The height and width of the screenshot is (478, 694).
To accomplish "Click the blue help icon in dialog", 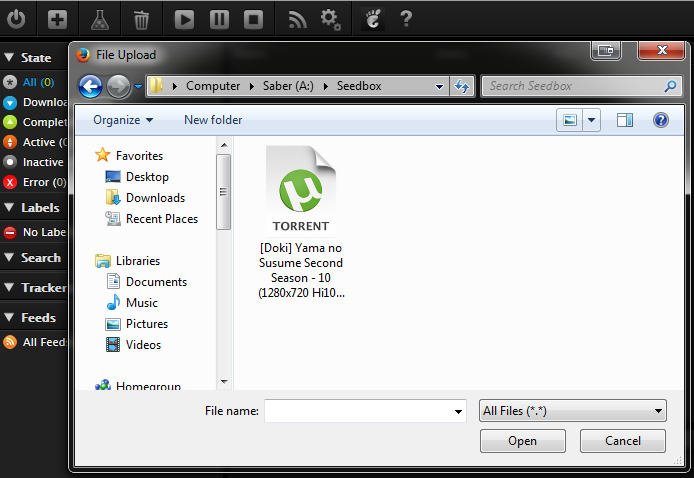I will 660,120.
